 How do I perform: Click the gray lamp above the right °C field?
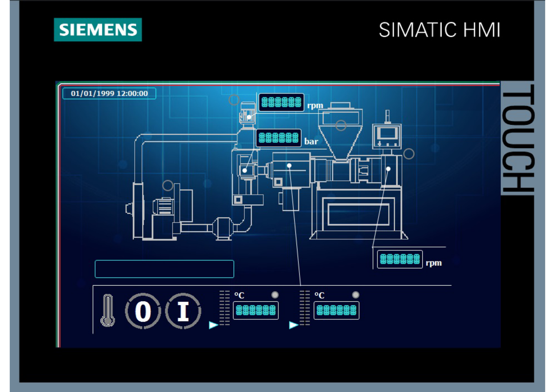click(x=355, y=295)
